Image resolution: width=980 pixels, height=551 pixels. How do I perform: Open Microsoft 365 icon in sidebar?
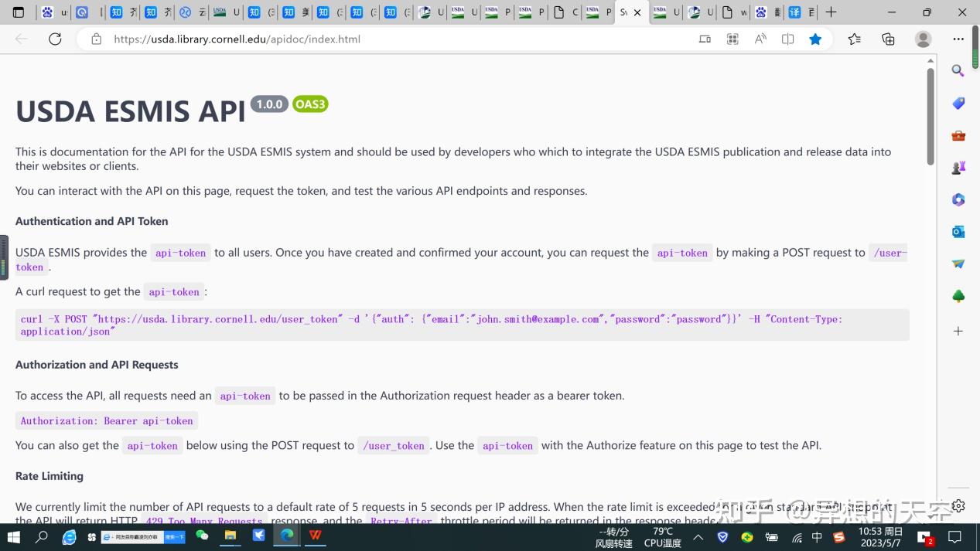[958, 199]
